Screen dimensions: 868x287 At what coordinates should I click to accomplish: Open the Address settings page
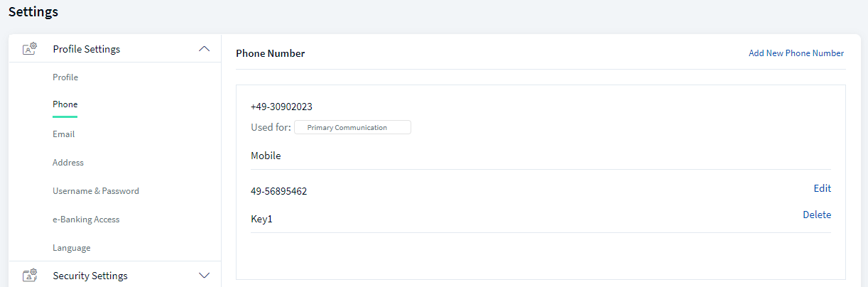68,163
